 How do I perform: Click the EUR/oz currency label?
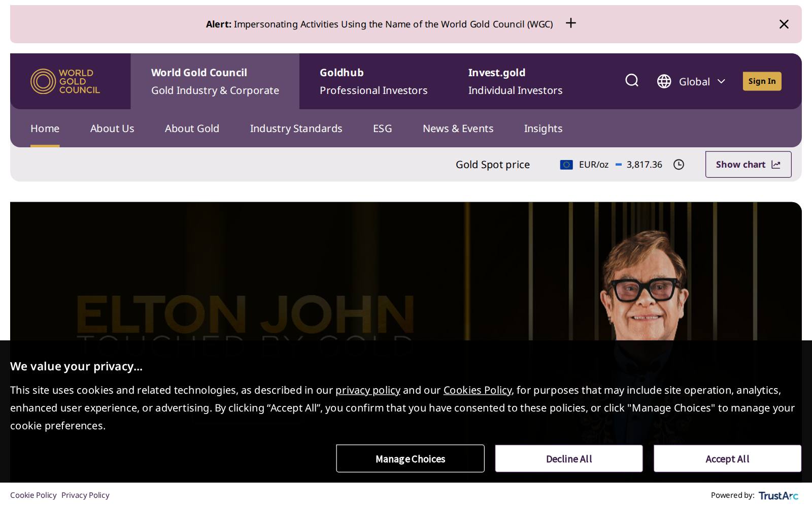pyautogui.click(x=593, y=165)
